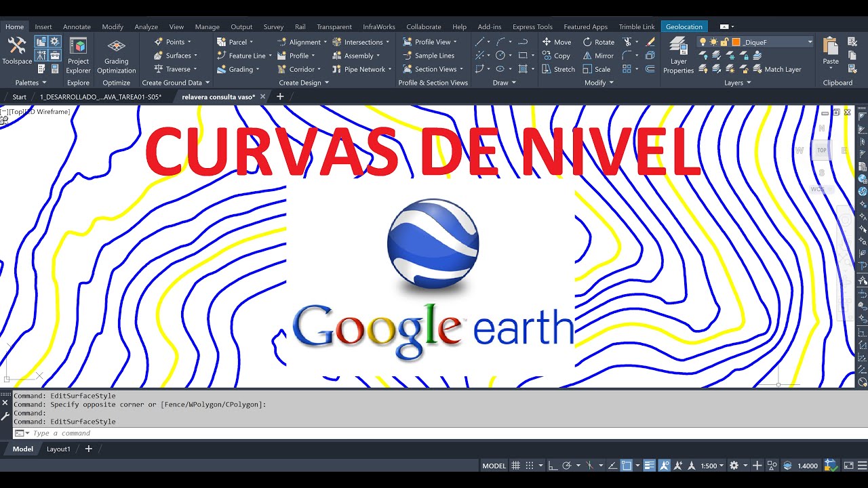The width and height of the screenshot is (868, 488).
Task: Click Sample Lines
Action: pos(429,56)
